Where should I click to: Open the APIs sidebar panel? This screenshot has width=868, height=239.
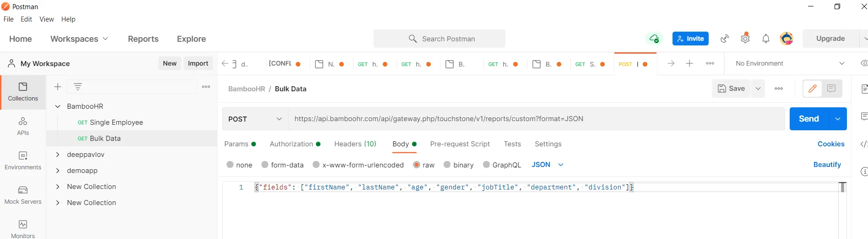[23, 127]
